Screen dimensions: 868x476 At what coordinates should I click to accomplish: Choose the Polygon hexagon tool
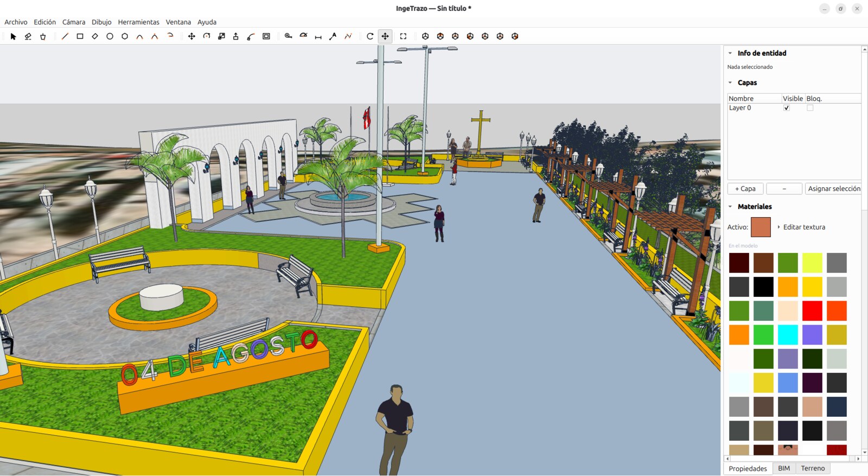[125, 36]
